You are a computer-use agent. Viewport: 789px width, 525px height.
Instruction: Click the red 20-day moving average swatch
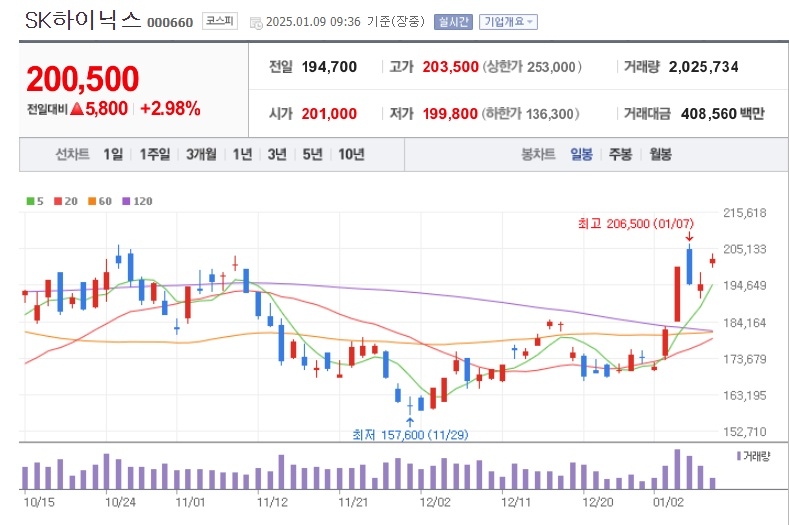(58, 201)
